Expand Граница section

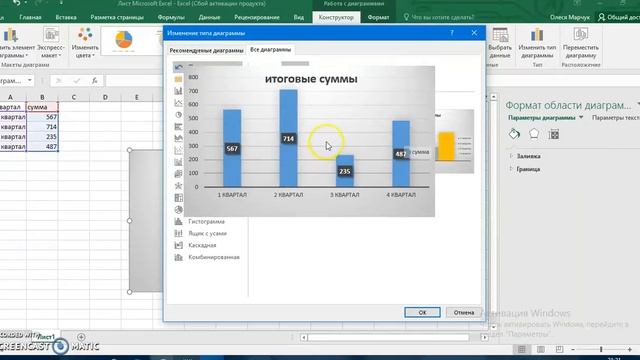528,169
